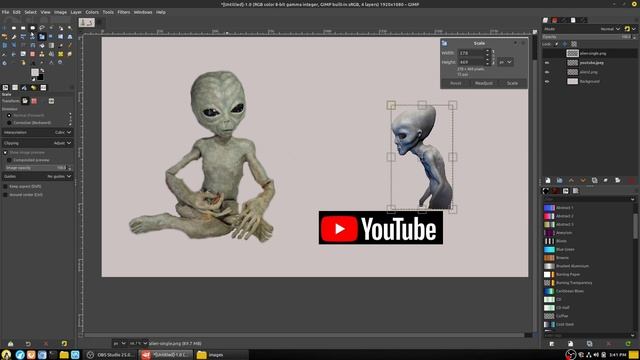Click Height field in Scale dialog
The image size is (640, 360).
[x=471, y=62]
